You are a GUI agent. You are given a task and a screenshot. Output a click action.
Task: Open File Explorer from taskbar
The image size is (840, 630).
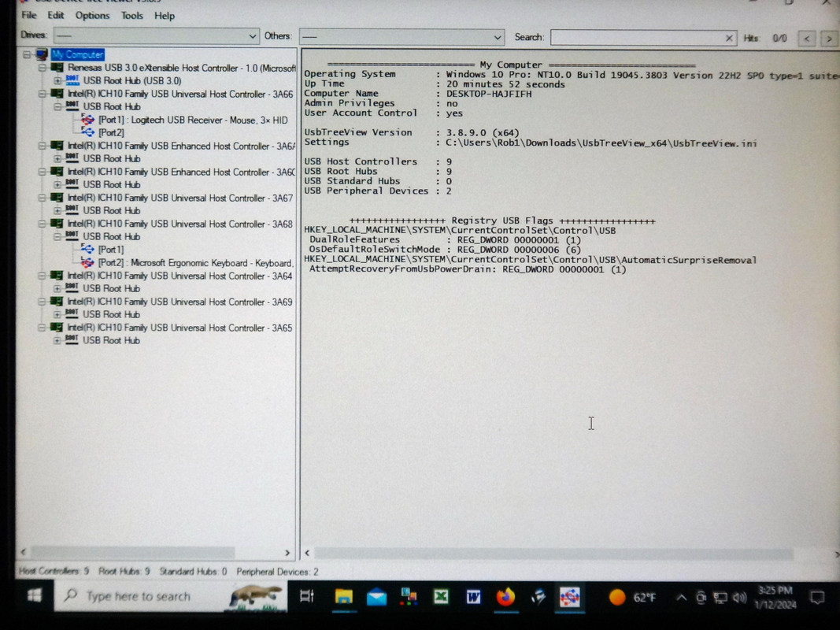coord(343,597)
